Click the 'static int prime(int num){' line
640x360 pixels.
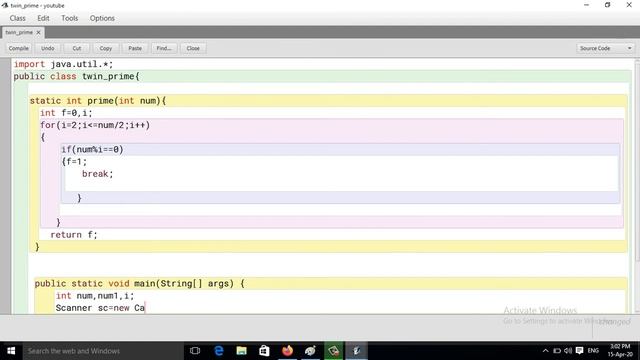tap(98, 101)
